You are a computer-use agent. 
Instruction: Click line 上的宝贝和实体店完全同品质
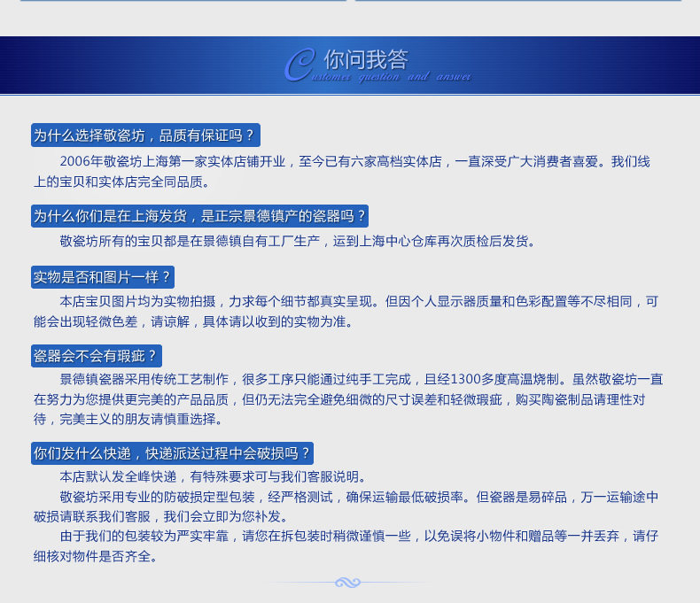pos(121,182)
